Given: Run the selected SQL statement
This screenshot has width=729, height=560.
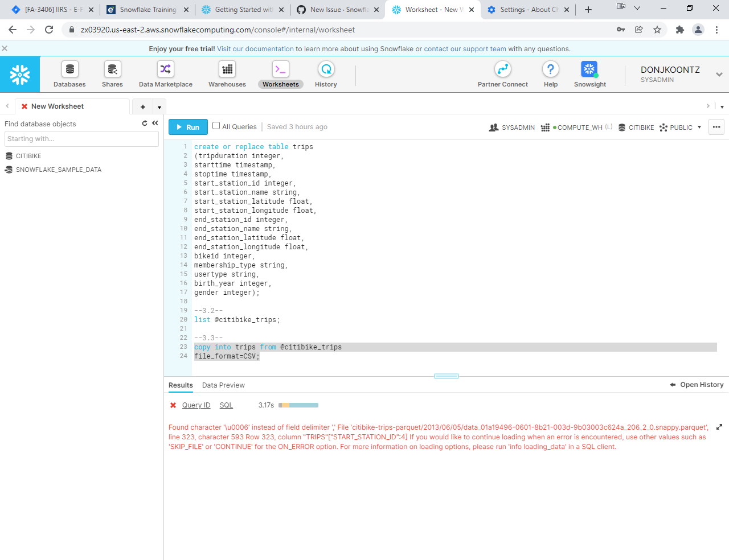Looking at the screenshot, I should point(188,126).
